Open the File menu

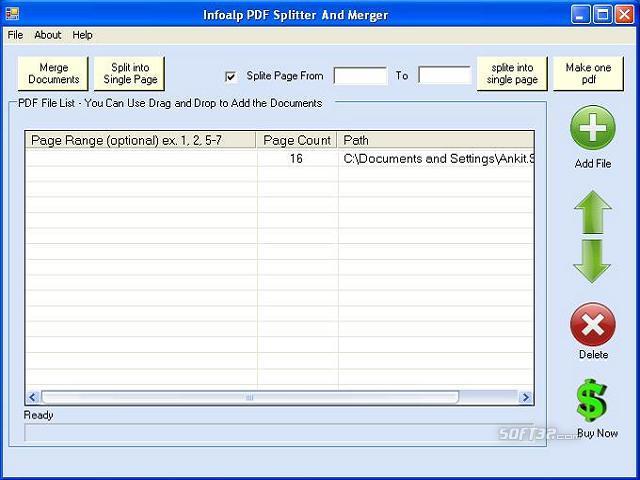(x=15, y=35)
